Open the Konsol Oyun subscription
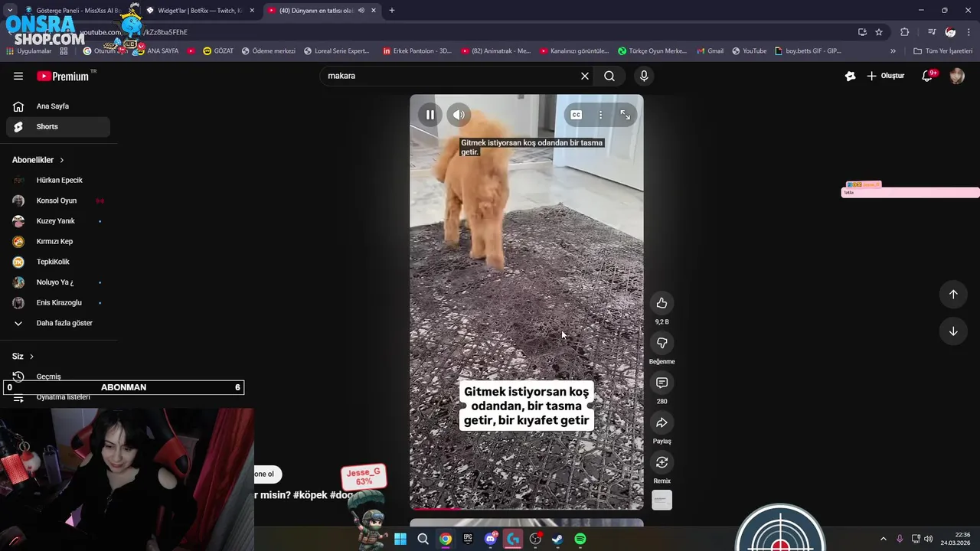This screenshot has height=551, width=980. (58, 201)
